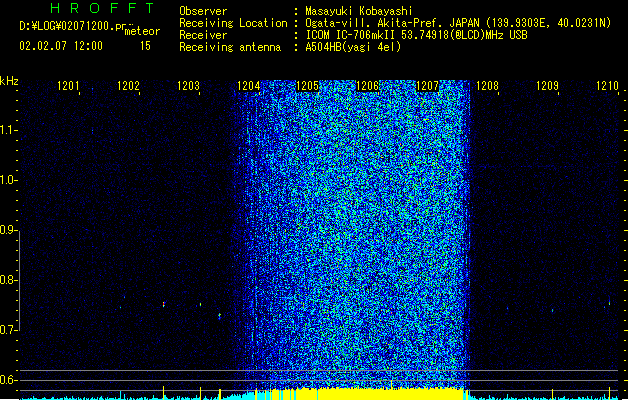Click the 0.7 kHz frequency tick label

point(8,330)
